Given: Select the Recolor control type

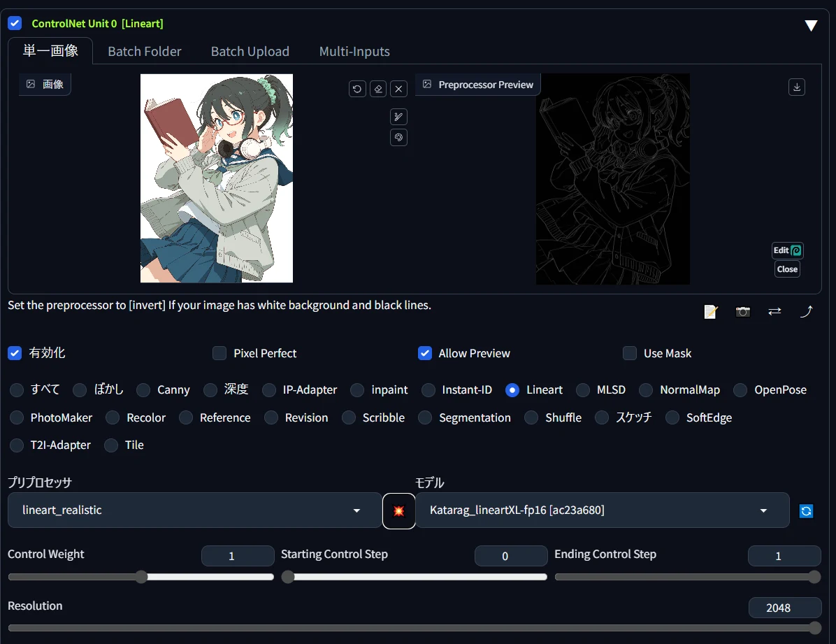Looking at the screenshot, I should click(113, 417).
